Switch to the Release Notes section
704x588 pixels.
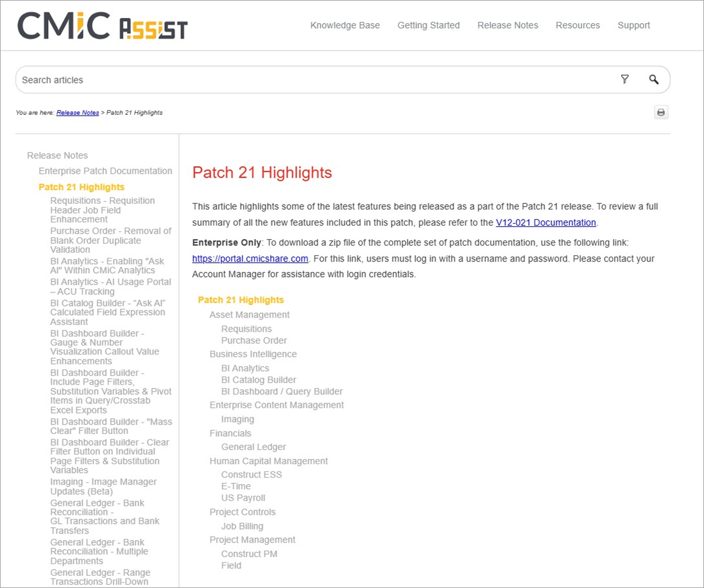coord(508,25)
